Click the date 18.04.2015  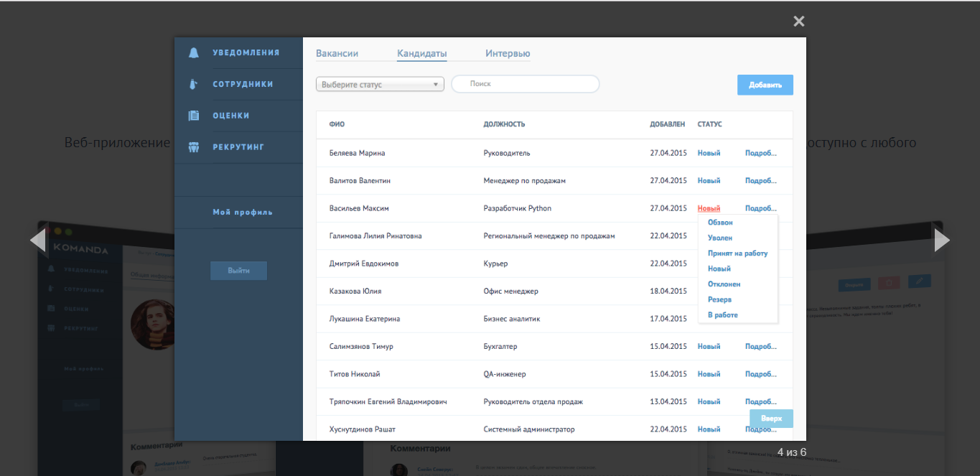tap(668, 291)
